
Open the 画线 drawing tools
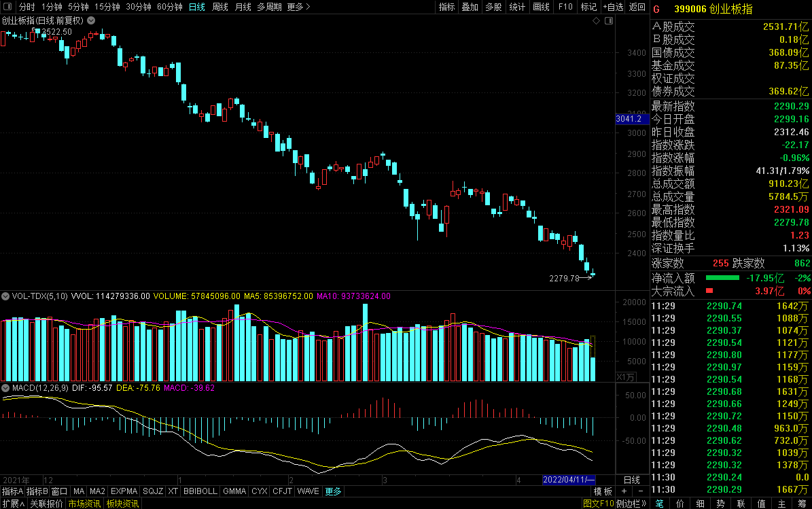(541, 7)
